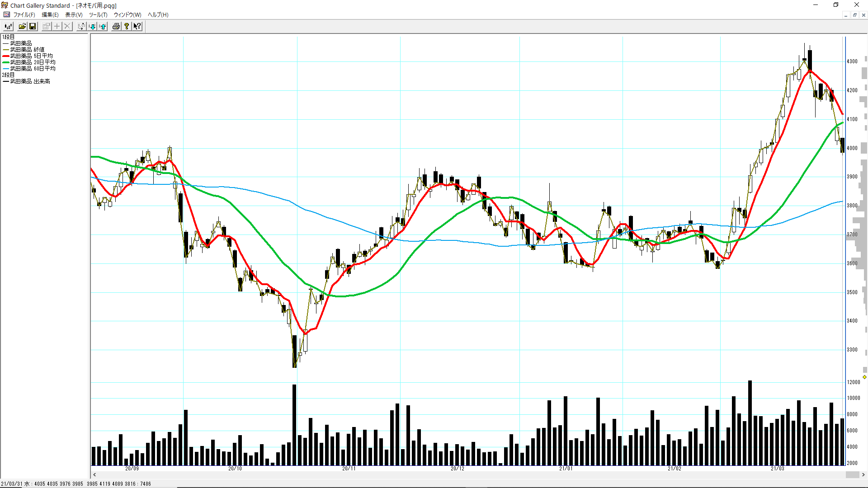Click the yellow question mark help icon
The image size is (868, 488).
click(127, 27)
